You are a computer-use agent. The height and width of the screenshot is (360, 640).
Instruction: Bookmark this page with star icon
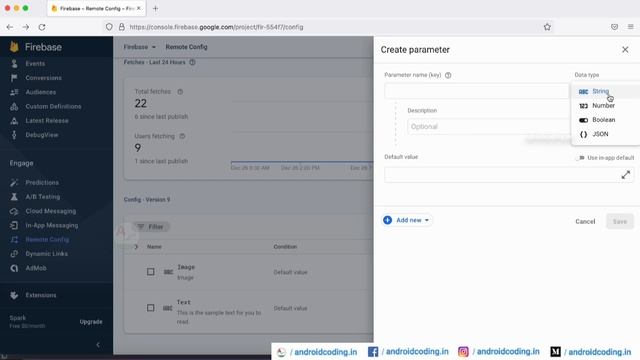pyautogui.click(x=547, y=27)
